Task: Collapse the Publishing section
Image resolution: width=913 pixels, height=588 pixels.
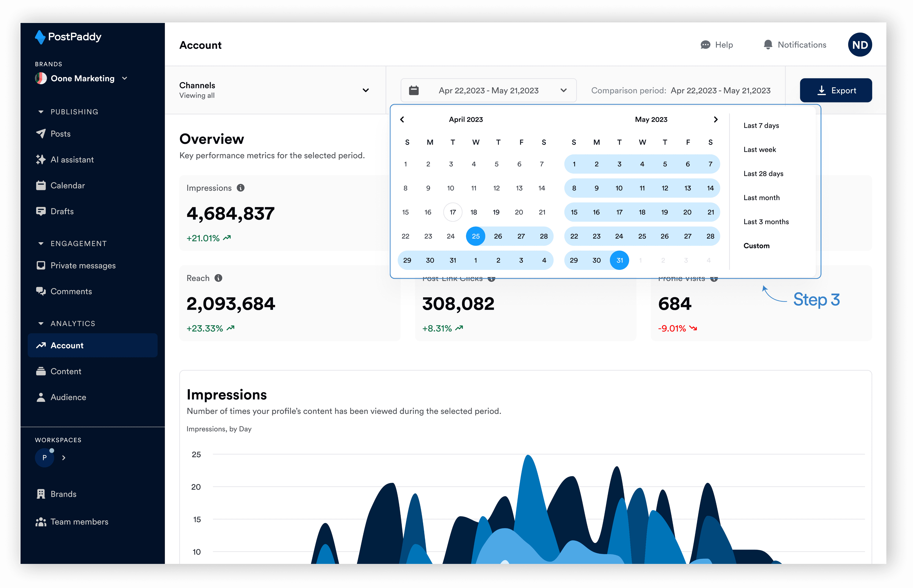Action: (x=41, y=112)
